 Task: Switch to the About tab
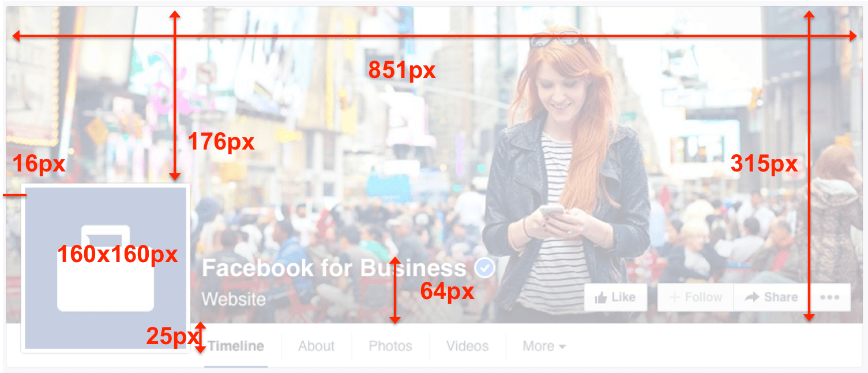[x=316, y=346]
